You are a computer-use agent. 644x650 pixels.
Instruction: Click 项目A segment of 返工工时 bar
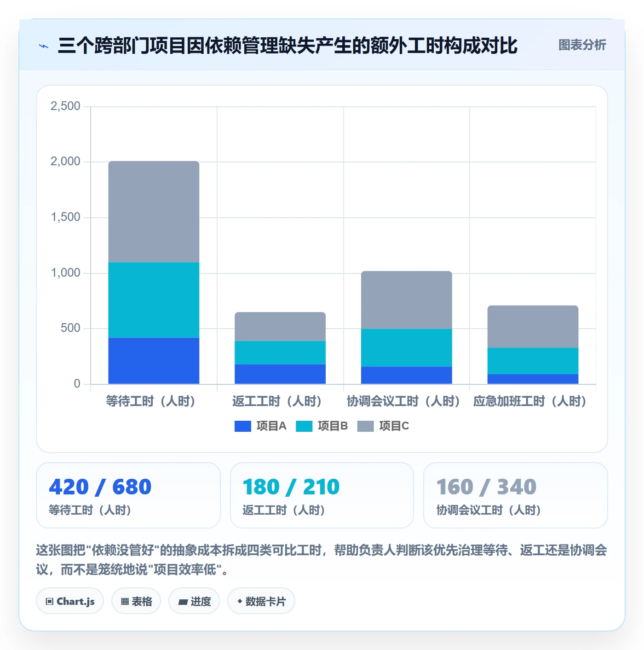click(x=280, y=374)
